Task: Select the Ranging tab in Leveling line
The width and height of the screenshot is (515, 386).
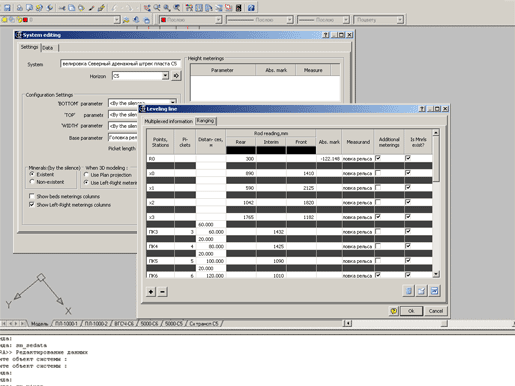Action: point(205,121)
